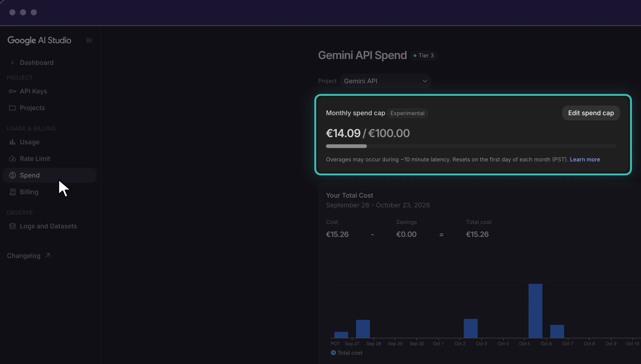Click the Tier 3 badge

424,56
